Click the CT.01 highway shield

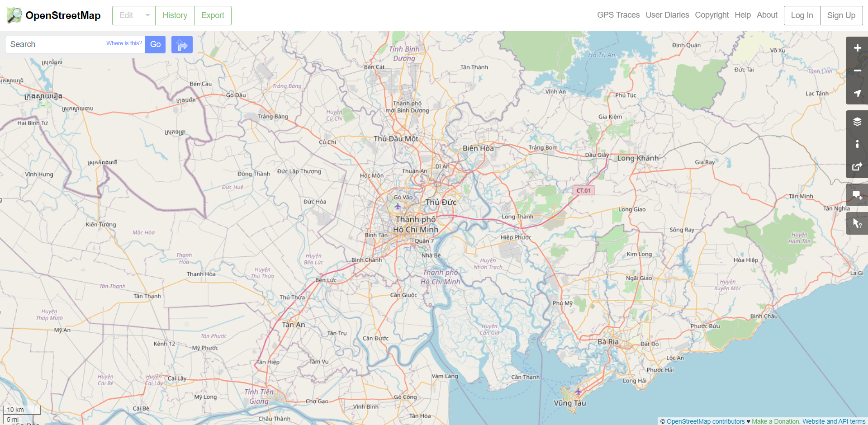pos(583,190)
